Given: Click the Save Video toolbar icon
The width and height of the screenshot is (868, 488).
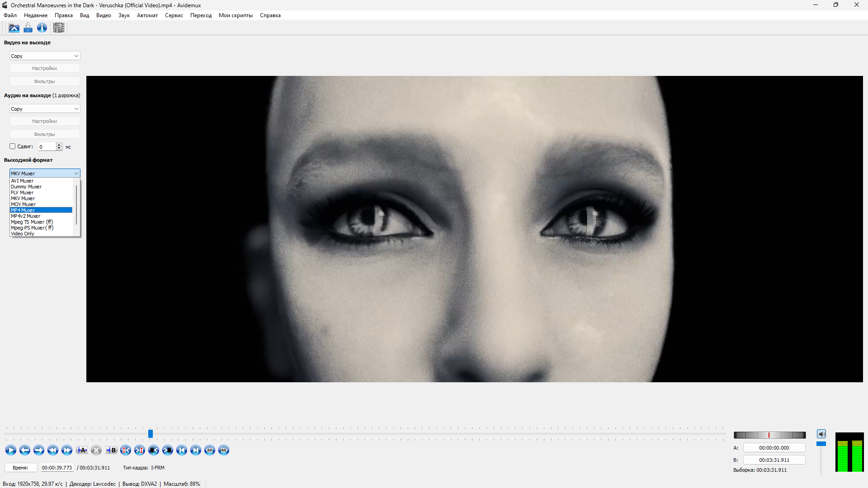Looking at the screenshot, I should (x=28, y=28).
